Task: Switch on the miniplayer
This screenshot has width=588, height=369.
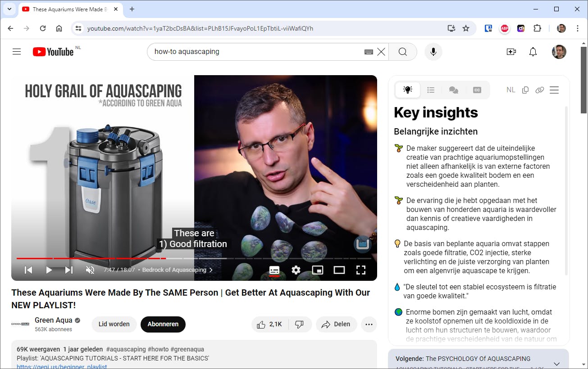Action: (318, 270)
